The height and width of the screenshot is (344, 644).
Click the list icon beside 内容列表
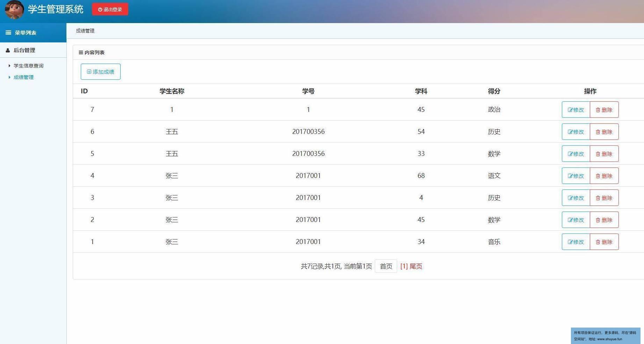[x=81, y=52]
